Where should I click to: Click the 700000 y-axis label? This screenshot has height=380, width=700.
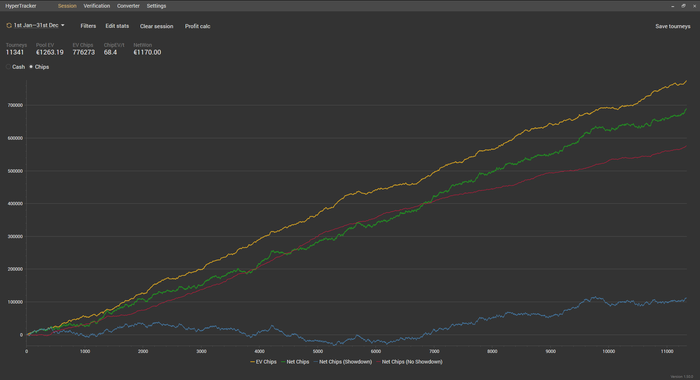click(x=15, y=105)
